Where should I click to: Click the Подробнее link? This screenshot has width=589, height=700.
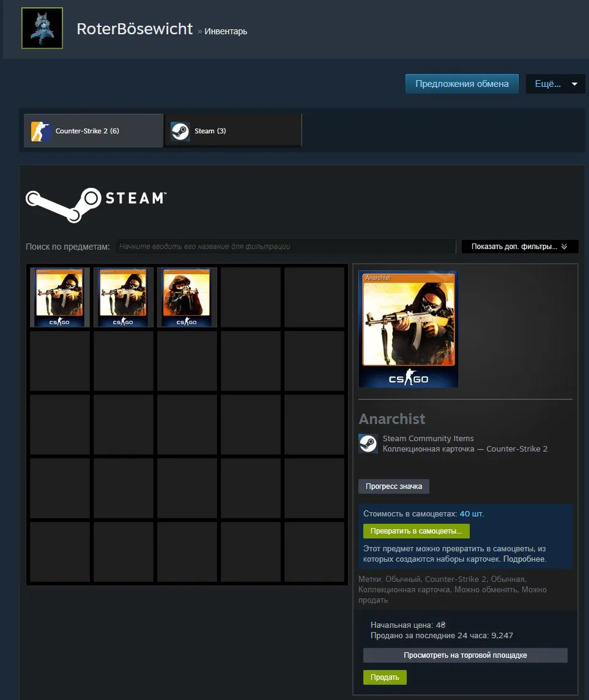[524, 559]
